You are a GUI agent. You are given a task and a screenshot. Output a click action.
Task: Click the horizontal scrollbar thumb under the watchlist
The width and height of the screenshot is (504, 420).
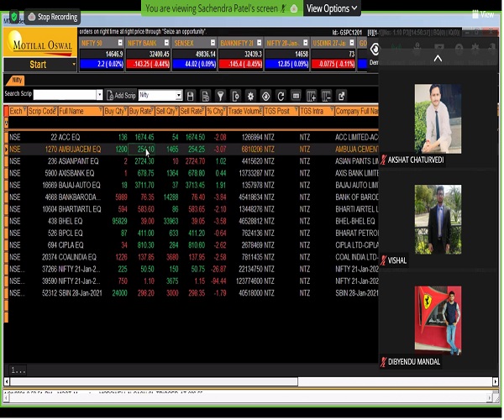coord(155,382)
